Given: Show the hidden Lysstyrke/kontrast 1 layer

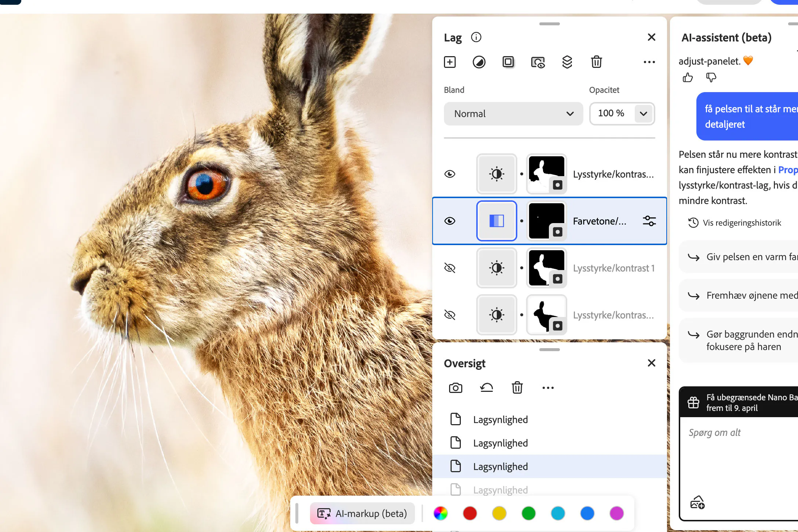Looking at the screenshot, I should click(x=450, y=268).
